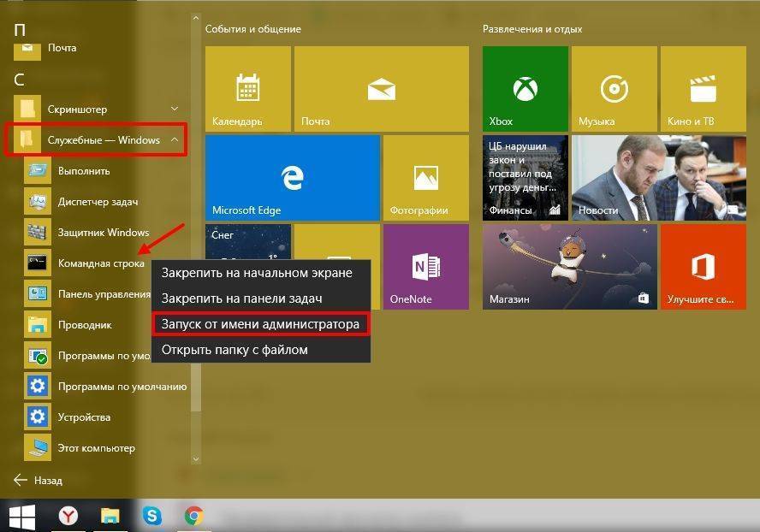Click the Назад back button

pos(39,480)
